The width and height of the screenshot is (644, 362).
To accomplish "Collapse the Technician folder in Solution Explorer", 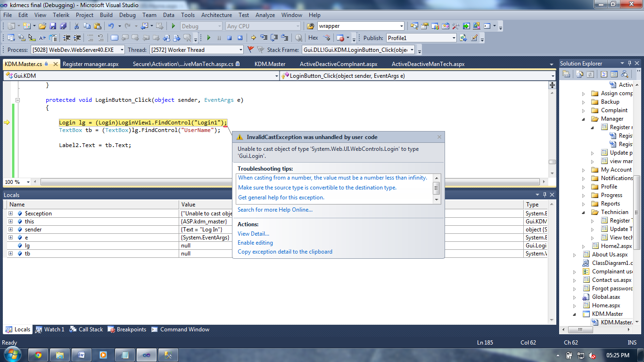I will [x=584, y=212].
